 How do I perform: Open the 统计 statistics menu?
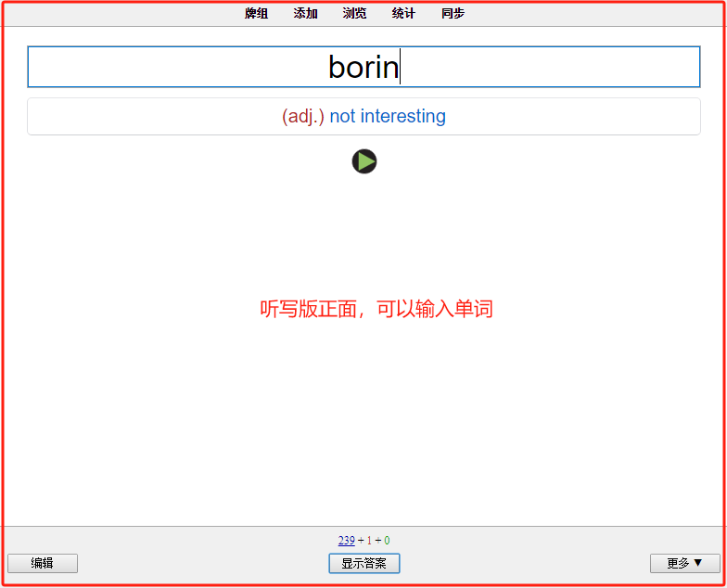tap(403, 13)
